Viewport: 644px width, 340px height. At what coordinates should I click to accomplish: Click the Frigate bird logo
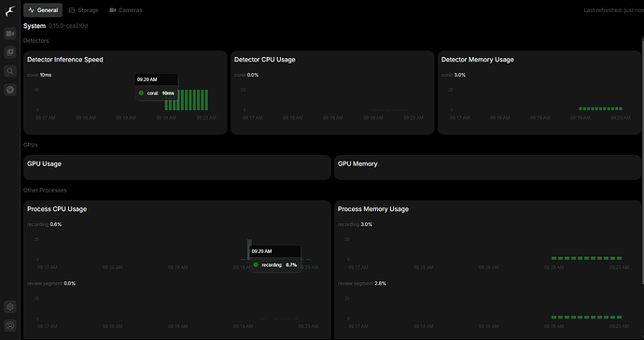10,11
